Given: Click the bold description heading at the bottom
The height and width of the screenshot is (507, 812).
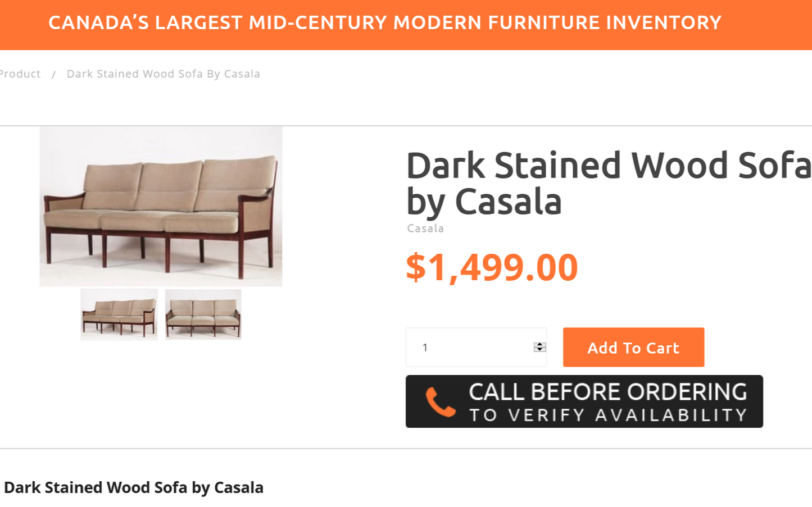Looking at the screenshot, I should click(x=134, y=487).
